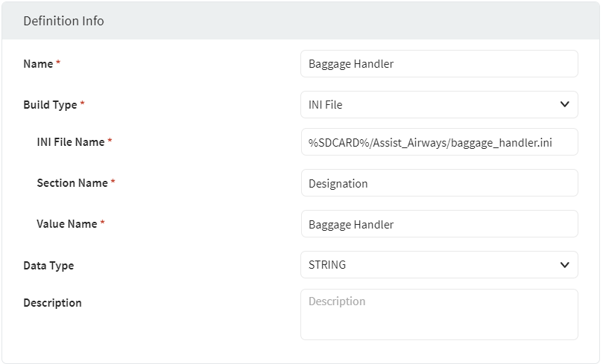
Task: Click the Value Name input box
Action: [x=439, y=224]
